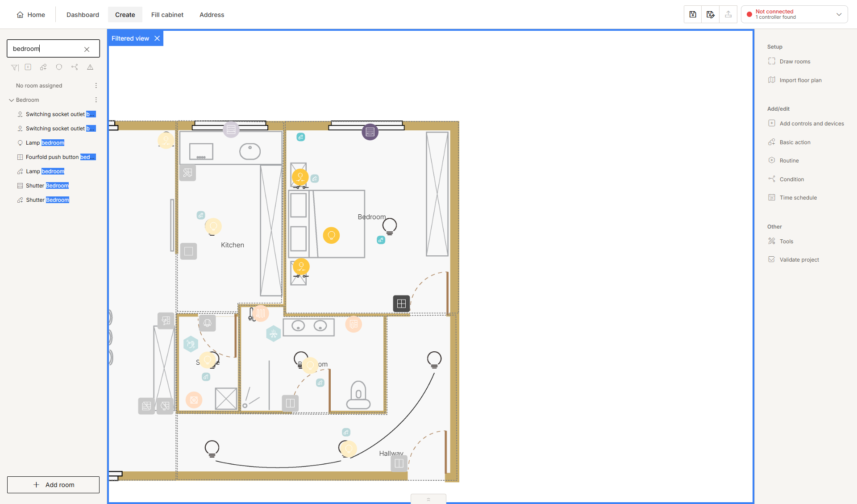Select the Fourfold push button item

point(56,157)
